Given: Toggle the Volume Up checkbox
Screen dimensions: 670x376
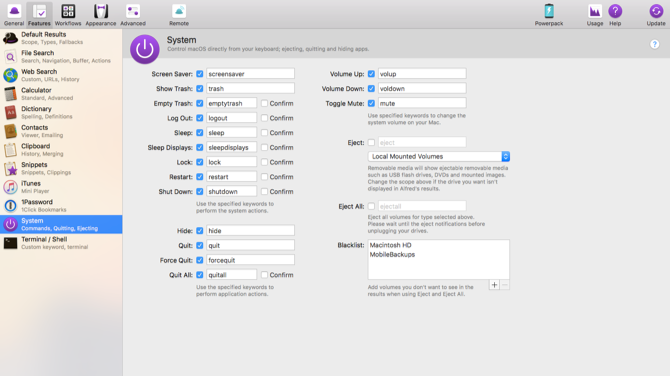Looking at the screenshot, I should click(x=371, y=74).
